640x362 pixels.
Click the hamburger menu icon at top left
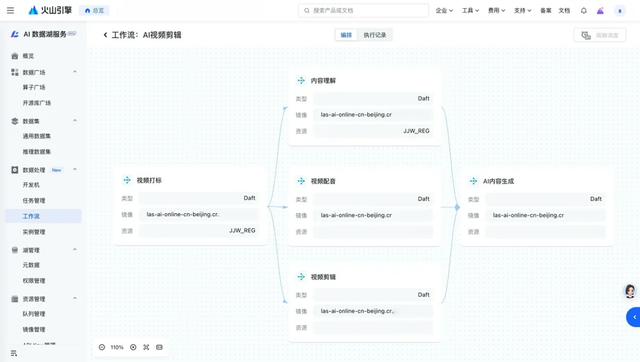[11, 11]
